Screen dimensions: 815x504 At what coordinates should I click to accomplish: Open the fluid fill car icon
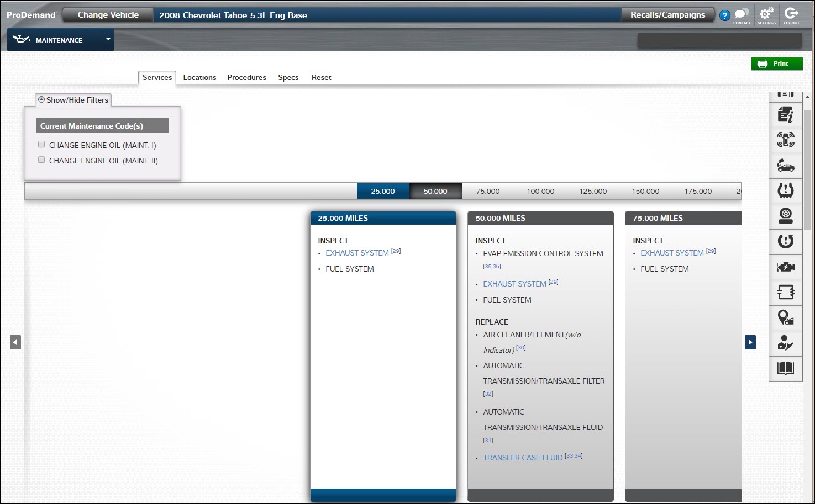(785, 165)
